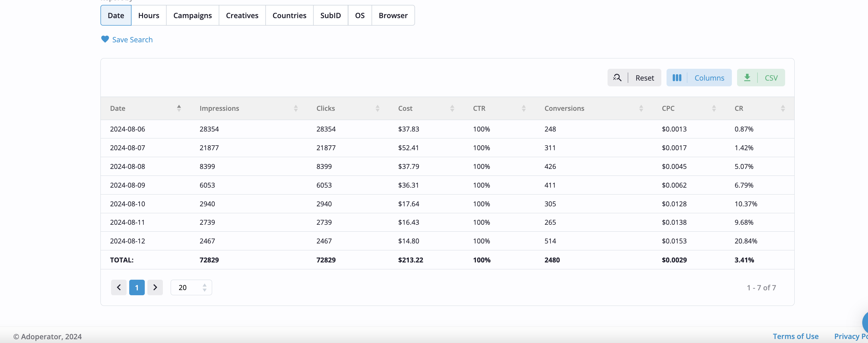
Task: Export table with CSV button
Action: 761,78
